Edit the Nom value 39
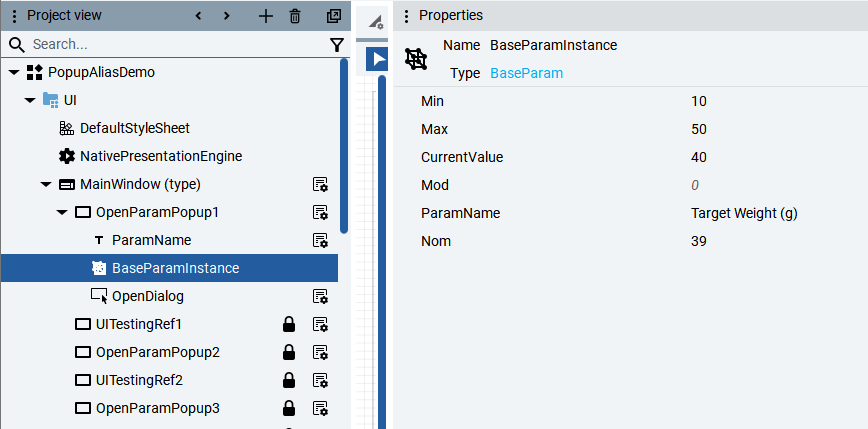The height and width of the screenshot is (429, 868). pos(699,241)
